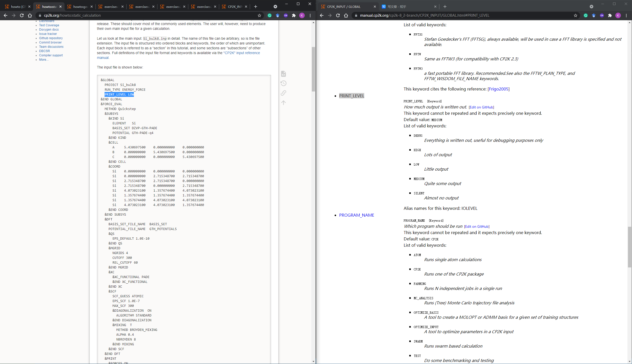Viewport: 632px width, 364px height.
Task: Click DokuWiki show page source icon
Action: [x=283, y=74]
